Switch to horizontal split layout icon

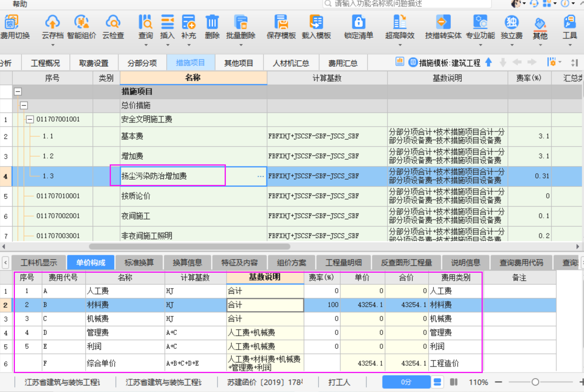438,382
